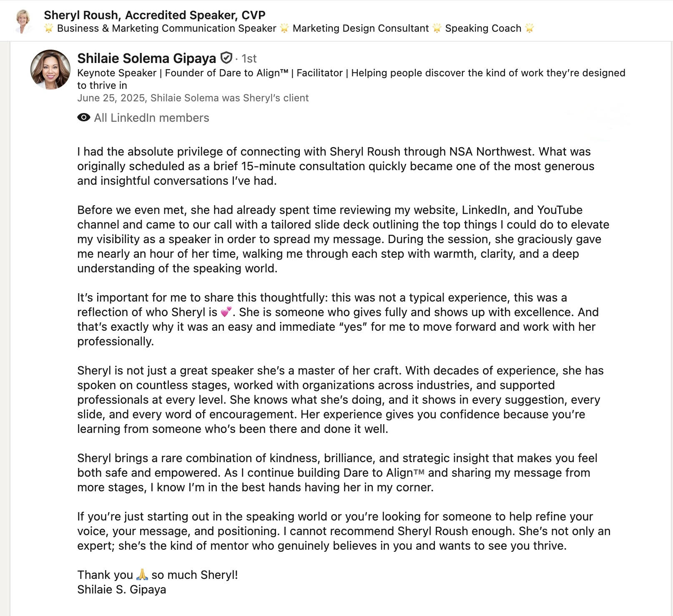Click the star emoji before "Speaking Coach"

tap(437, 28)
